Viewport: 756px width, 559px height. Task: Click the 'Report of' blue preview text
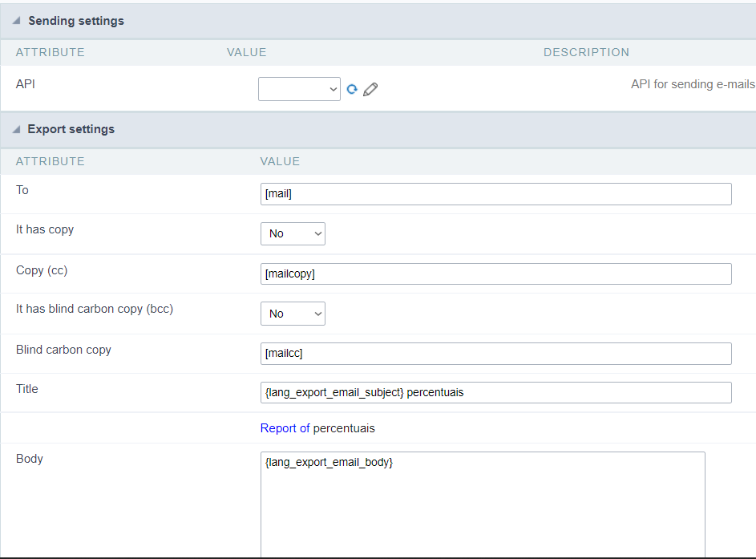[x=285, y=428]
